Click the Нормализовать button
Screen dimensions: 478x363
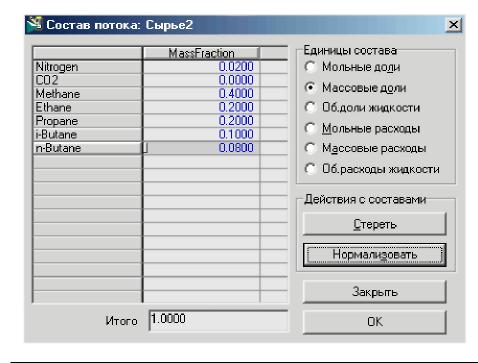tap(374, 255)
